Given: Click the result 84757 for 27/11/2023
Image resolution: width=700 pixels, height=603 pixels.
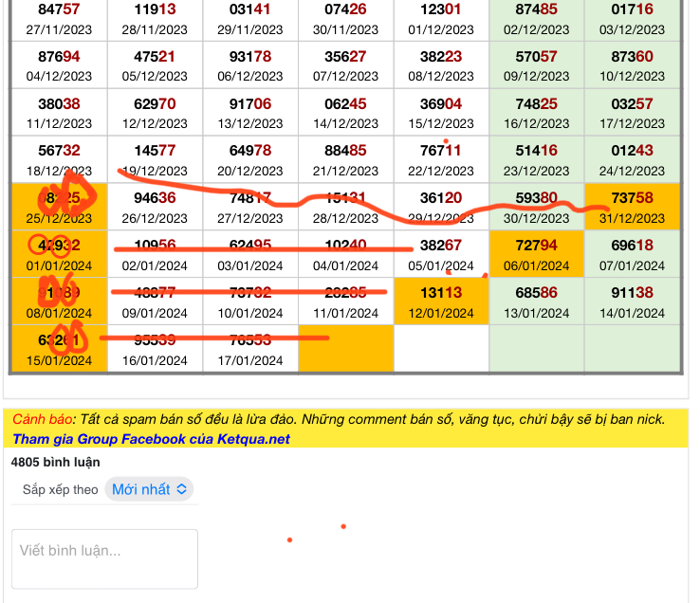Looking at the screenshot, I should [x=59, y=18].
